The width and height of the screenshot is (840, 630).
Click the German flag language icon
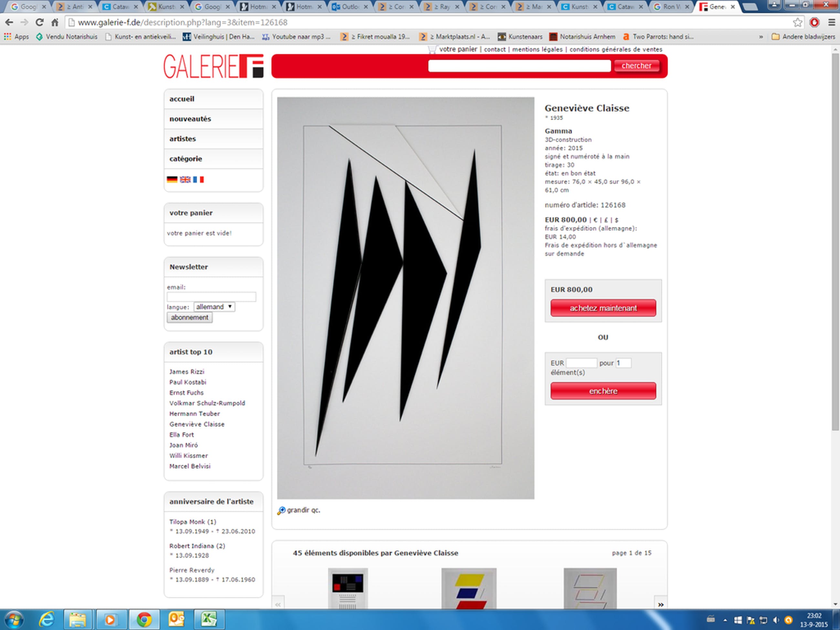point(172,179)
